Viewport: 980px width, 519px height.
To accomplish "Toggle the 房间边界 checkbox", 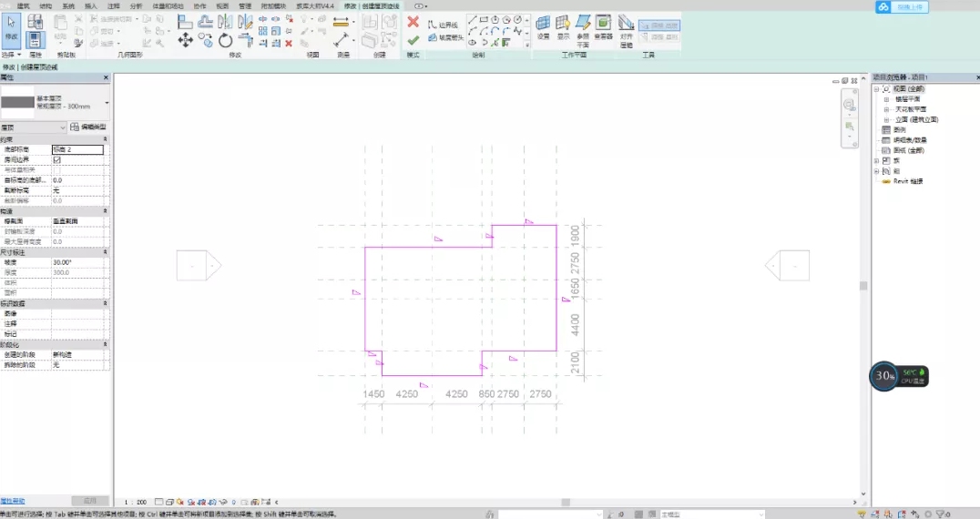I will [x=57, y=159].
